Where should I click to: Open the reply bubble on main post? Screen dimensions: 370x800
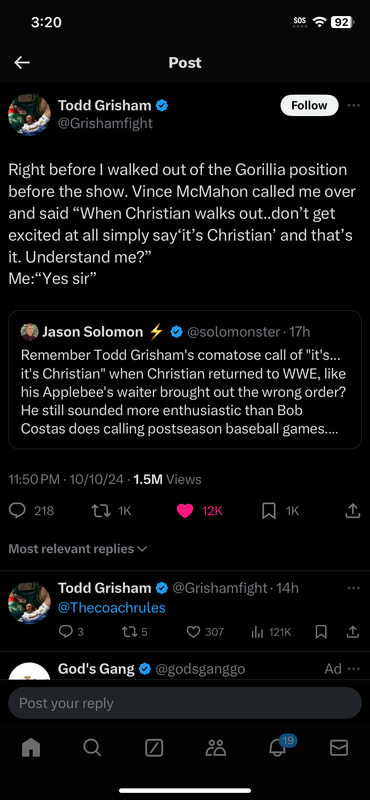click(x=17, y=511)
